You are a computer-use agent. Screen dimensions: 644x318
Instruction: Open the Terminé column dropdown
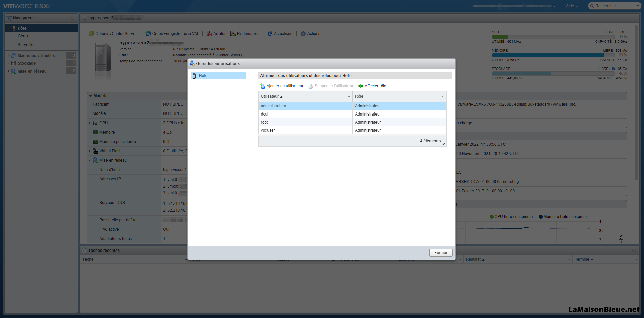[x=636, y=259]
